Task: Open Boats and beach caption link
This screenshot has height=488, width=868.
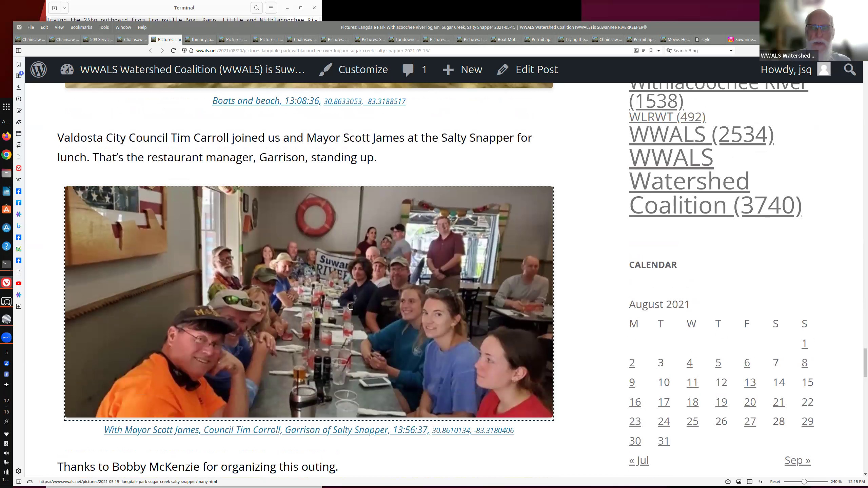Action: tap(267, 101)
